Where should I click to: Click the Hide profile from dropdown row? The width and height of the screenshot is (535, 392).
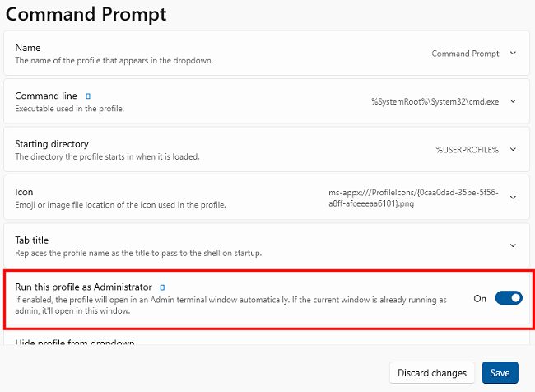[267, 340]
